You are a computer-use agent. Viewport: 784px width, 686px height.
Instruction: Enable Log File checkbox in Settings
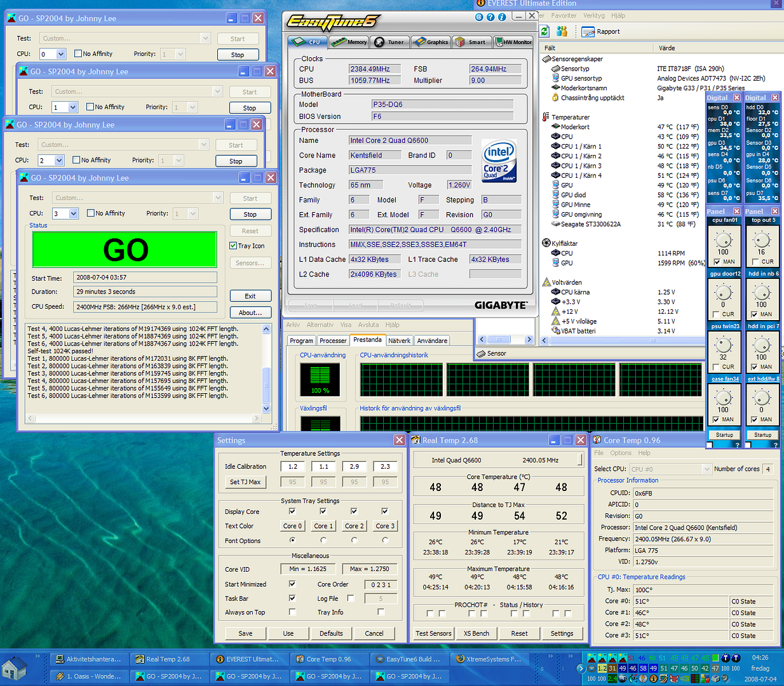pos(351,598)
